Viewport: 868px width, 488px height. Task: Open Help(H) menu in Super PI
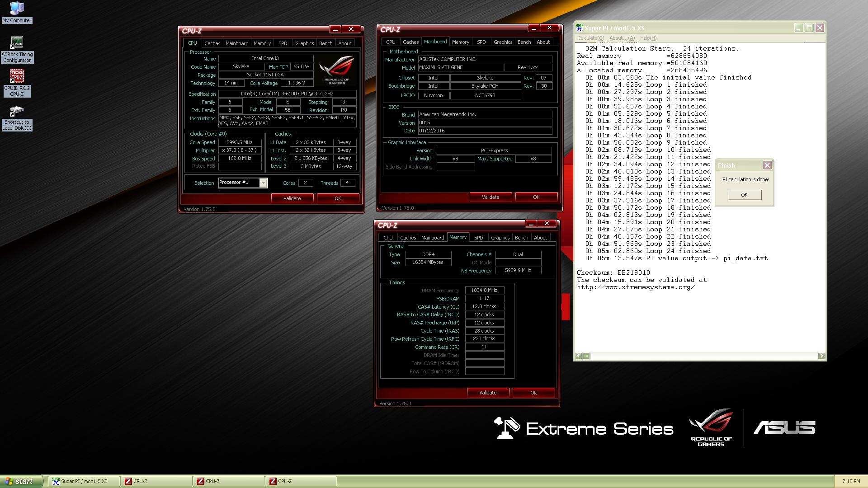pyautogui.click(x=648, y=38)
